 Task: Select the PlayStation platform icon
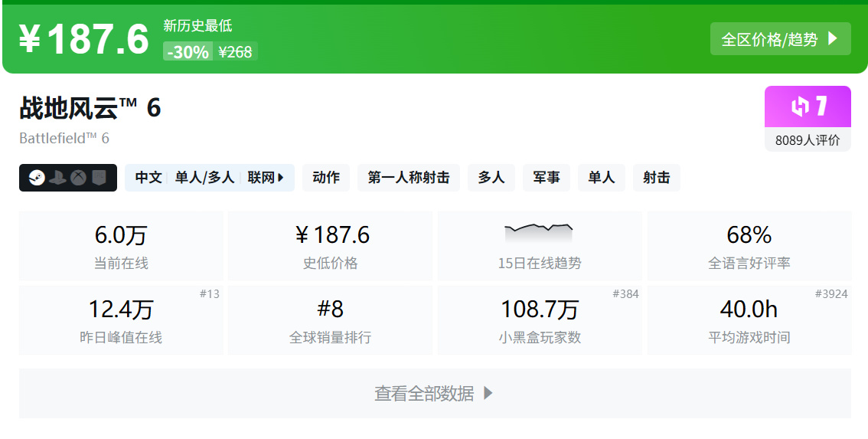pyautogui.click(x=57, y=178)
